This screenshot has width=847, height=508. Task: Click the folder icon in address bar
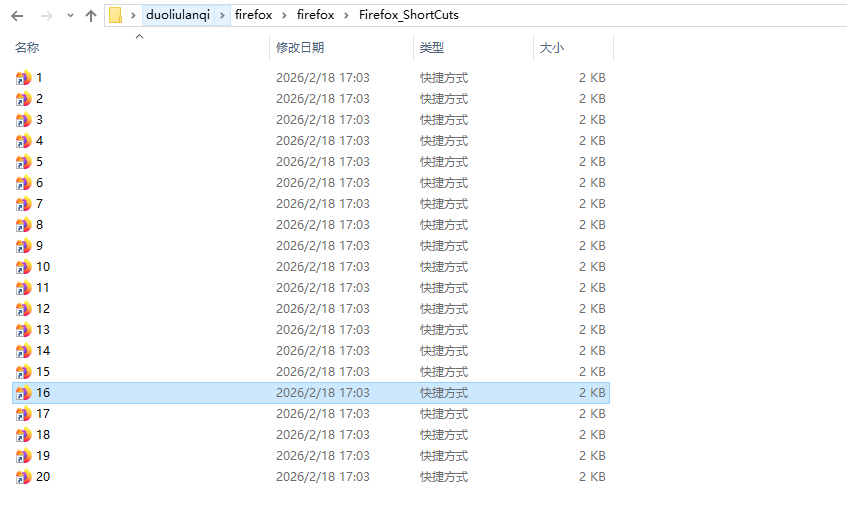pyautogui.click(x=116, y=16)
